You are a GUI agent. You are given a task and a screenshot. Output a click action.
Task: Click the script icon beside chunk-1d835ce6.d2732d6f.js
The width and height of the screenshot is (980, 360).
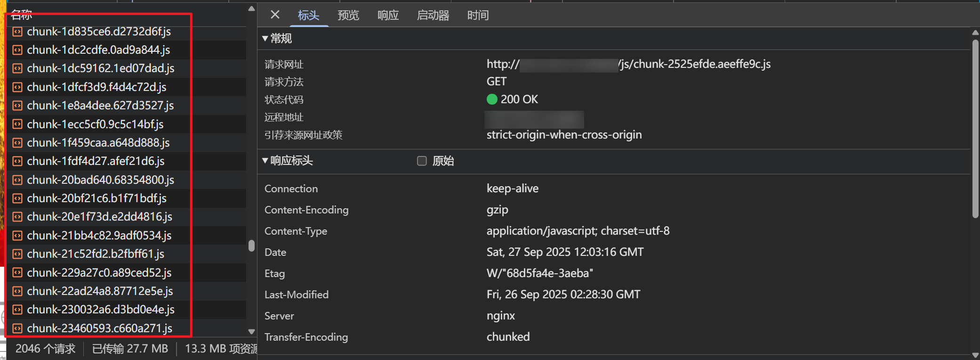coord(17,32)
